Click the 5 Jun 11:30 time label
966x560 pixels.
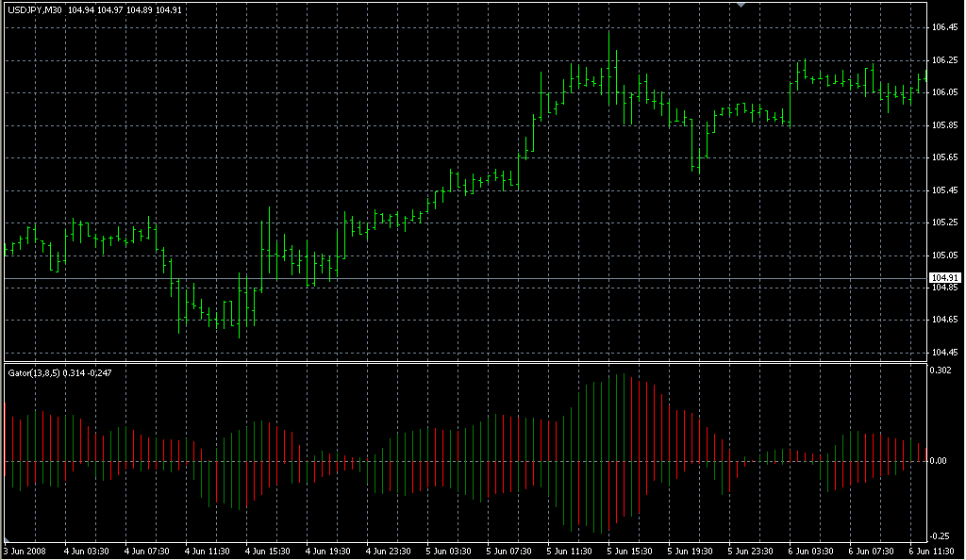(x=569, y=552)
